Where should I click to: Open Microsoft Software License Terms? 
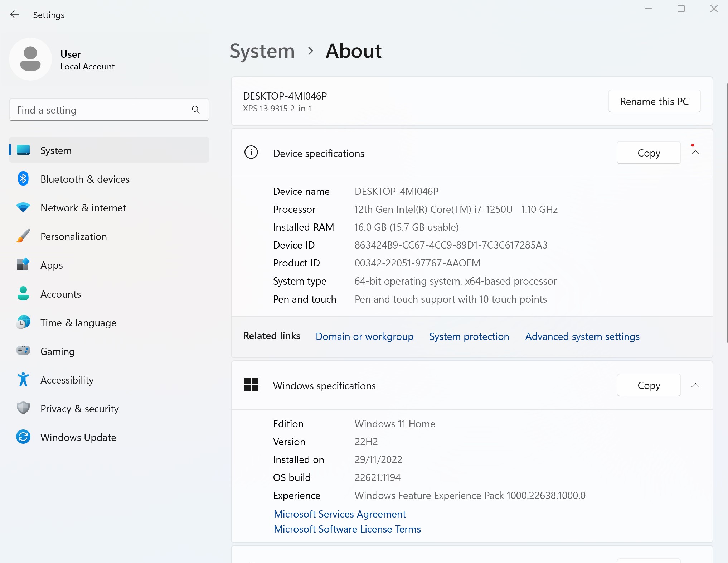[x=347, y=529]
